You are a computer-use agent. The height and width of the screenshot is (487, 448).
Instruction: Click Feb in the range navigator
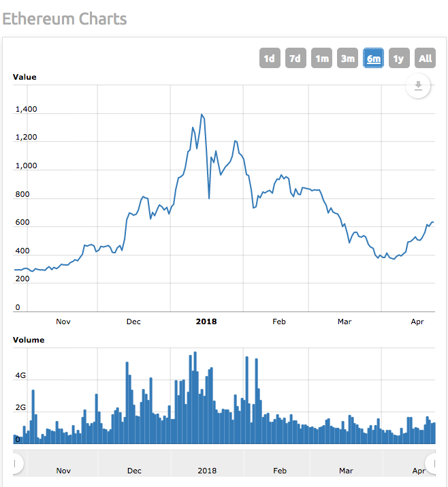point(280,471)
